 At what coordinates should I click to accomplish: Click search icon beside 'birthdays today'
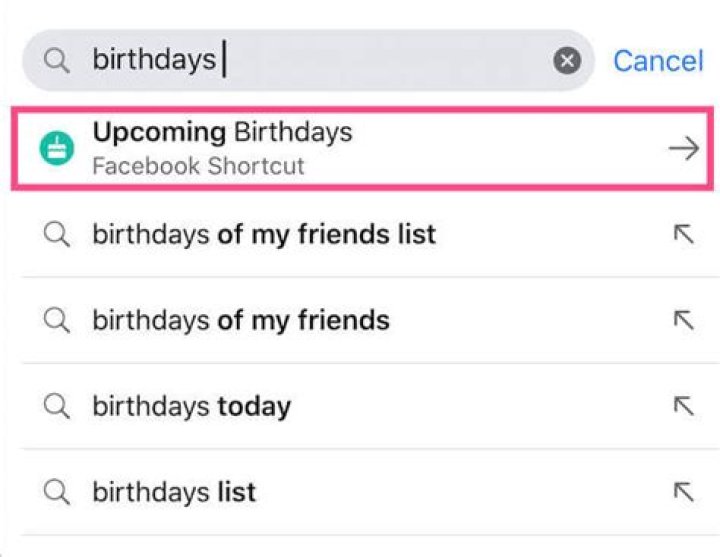pyautogui.click(x=58, y=406)
